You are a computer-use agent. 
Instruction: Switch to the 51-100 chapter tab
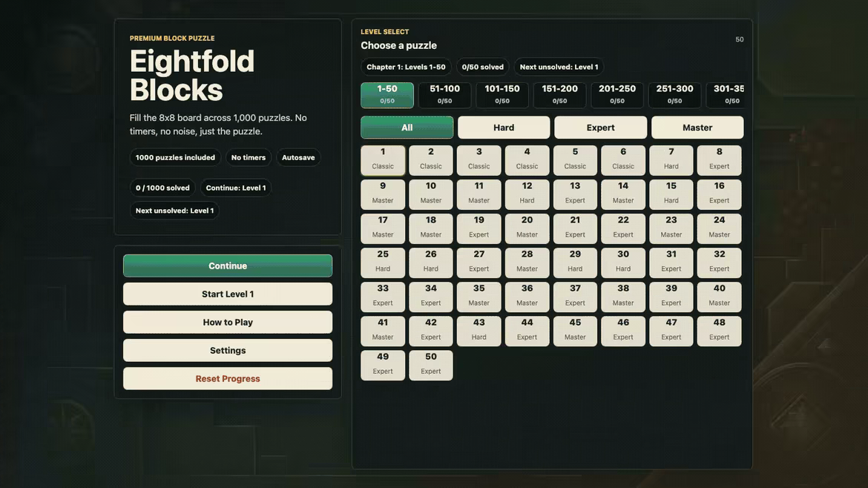(444, 95)
